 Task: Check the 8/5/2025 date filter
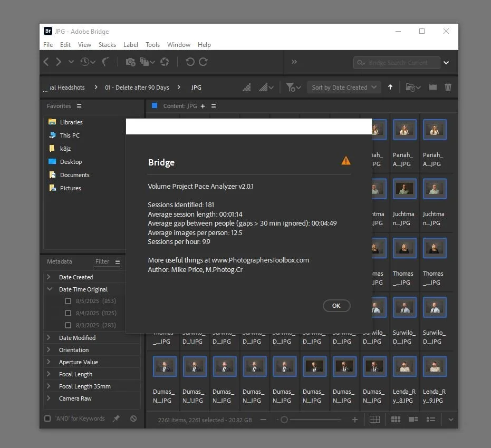[68, 301]
